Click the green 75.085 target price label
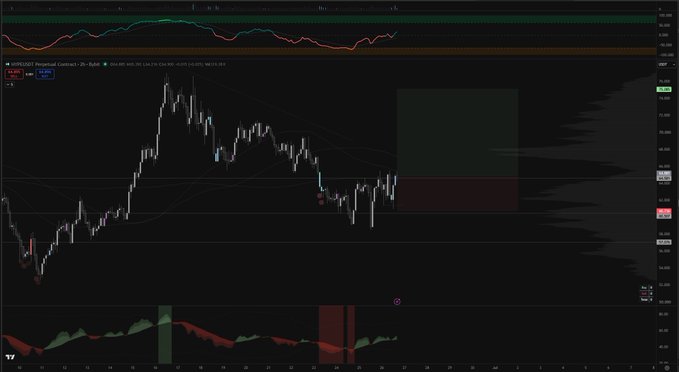679x372 pixels. pos(664,89)
